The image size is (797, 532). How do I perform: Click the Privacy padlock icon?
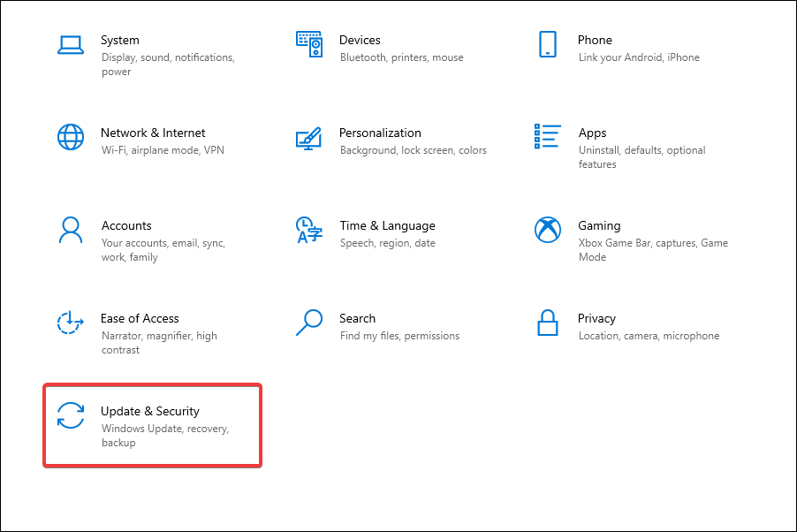(x=548, y=323)
